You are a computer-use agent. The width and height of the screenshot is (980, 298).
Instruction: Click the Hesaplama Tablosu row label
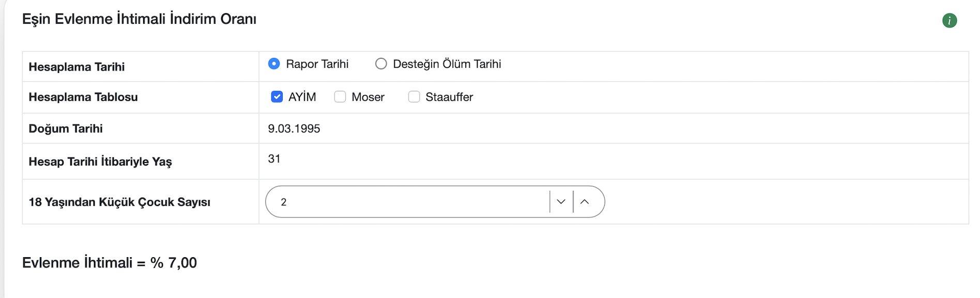coord(83,97)
